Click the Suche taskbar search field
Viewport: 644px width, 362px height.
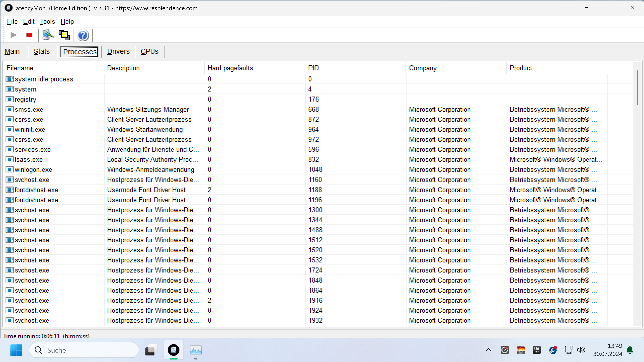[x=84, y=350]
